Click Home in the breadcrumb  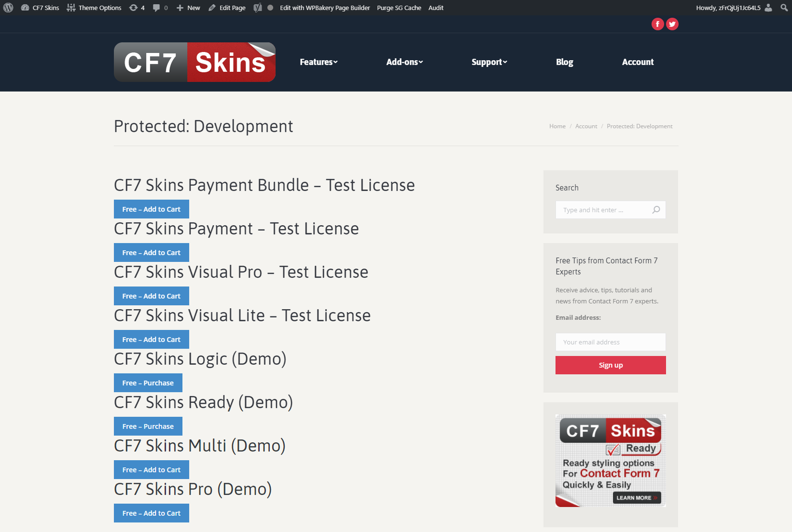pyautogui.click(x=557, y=127)
